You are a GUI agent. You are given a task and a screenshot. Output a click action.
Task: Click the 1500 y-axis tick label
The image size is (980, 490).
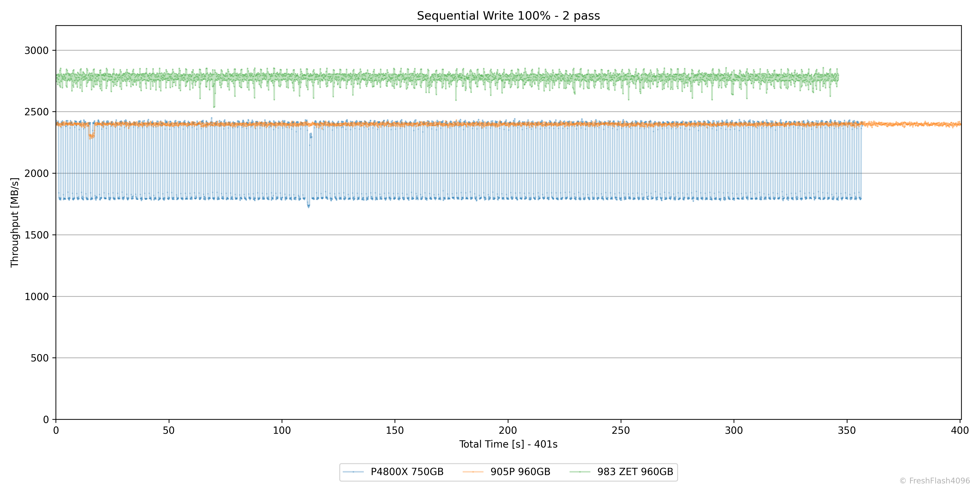click(37, 235)
